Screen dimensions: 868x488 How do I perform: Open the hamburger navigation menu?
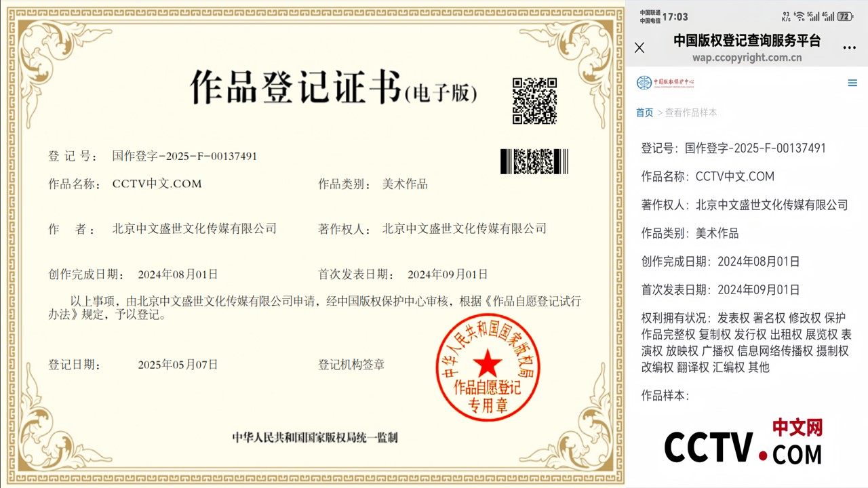pyautogui.click(x=852, y=83)
